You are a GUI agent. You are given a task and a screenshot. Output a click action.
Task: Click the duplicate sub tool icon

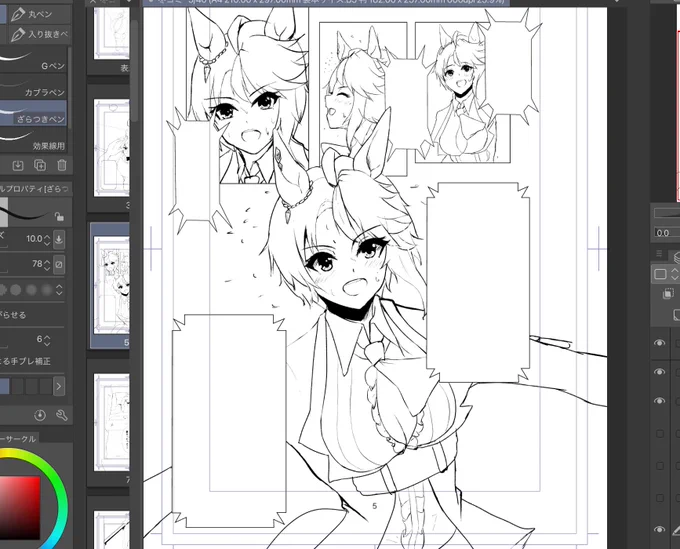click(40, 165)
